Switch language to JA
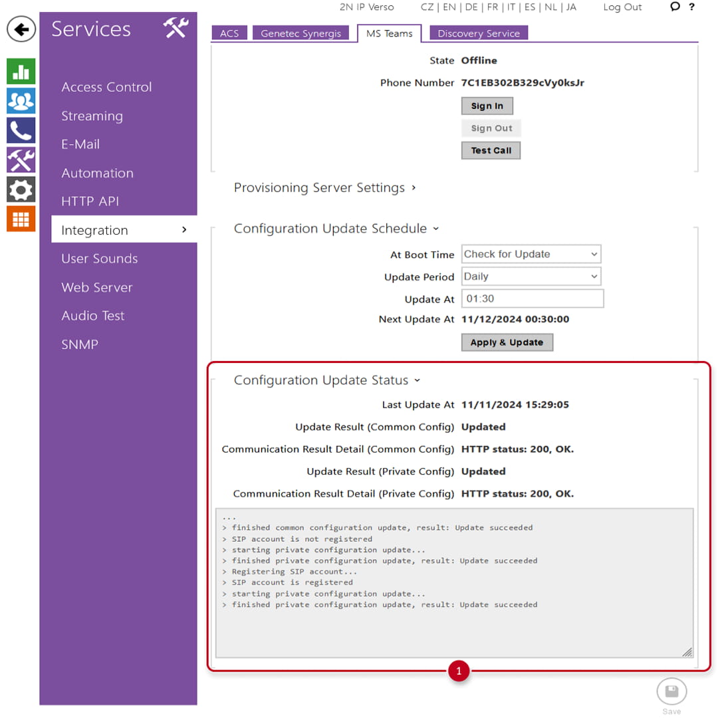 pyautogui.click(x=571, y=7)
